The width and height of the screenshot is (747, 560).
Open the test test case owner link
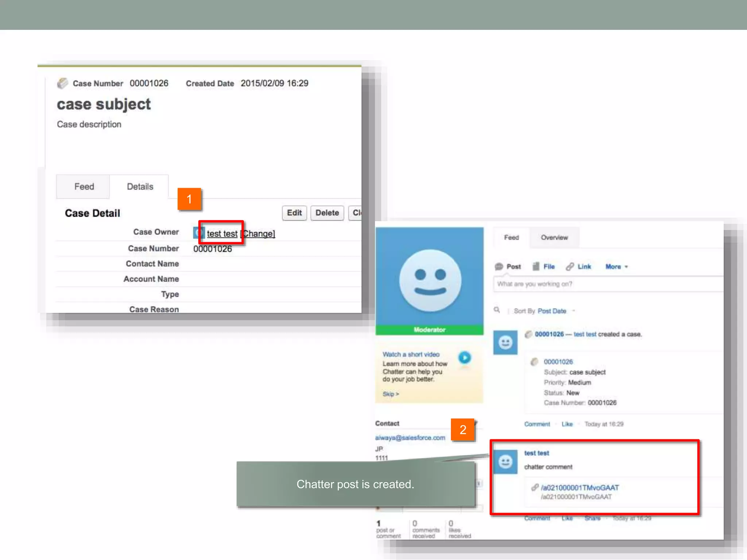click(222, 234)
